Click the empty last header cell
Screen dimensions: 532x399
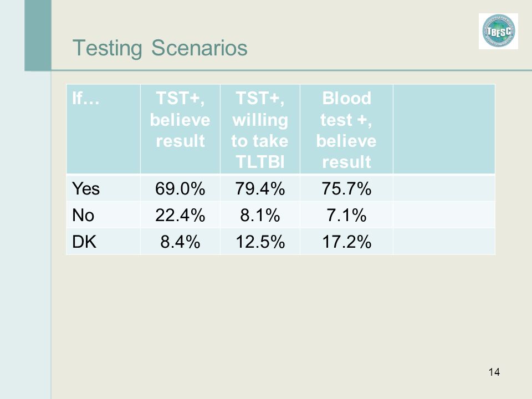[x=444, y=129]
